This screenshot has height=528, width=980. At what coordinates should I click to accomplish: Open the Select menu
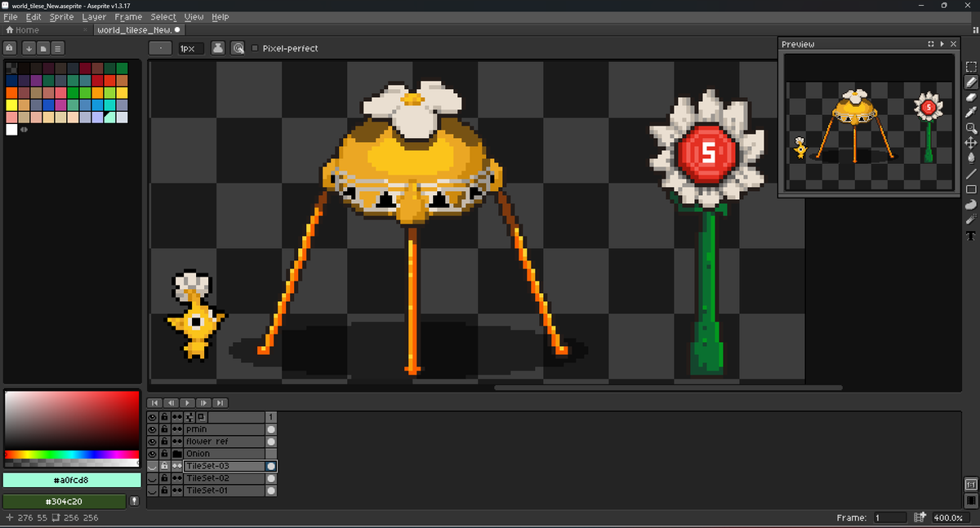click(x=163, y=16)
